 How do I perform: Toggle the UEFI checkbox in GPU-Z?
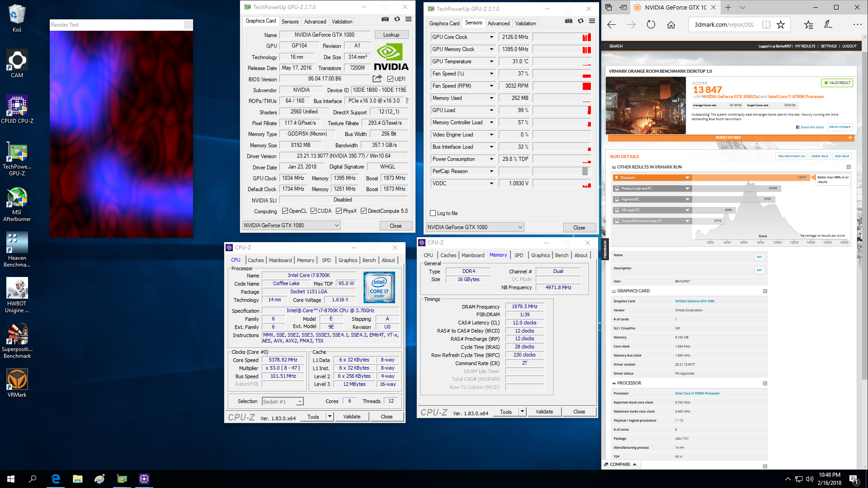pos(390,79)
